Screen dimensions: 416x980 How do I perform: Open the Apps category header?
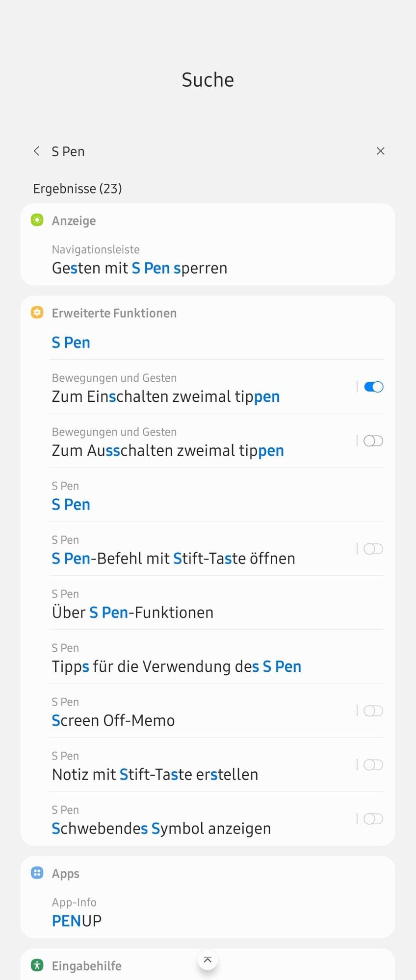point(66,873)
